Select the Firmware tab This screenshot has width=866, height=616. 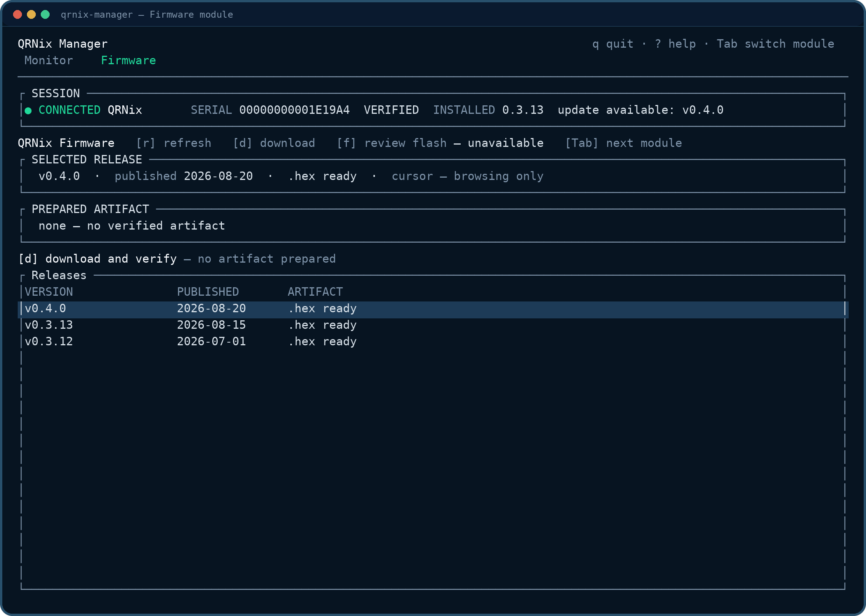click(x=128, y=60)
